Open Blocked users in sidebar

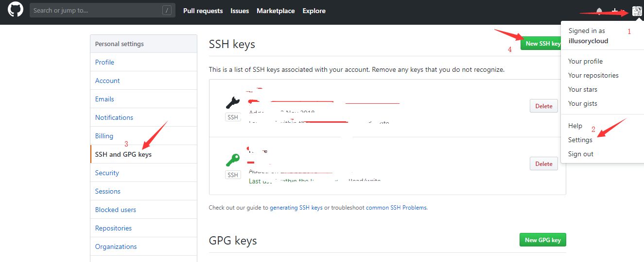tap(143, 210)
